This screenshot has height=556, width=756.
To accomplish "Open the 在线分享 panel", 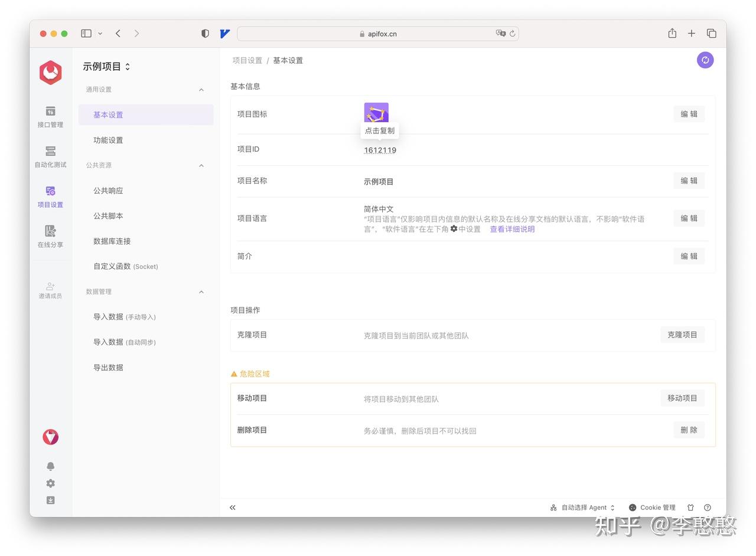I will (50, 237).
